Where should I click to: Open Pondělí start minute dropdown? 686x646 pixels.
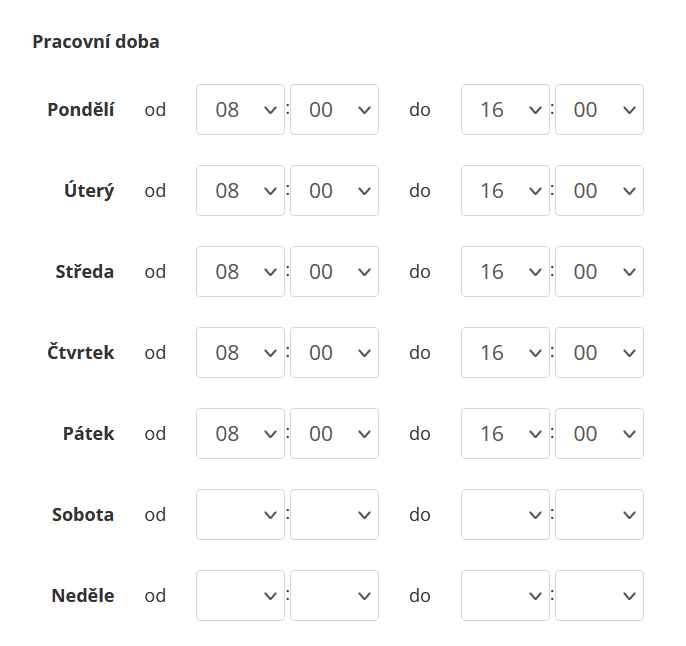(x=334, y=110)
